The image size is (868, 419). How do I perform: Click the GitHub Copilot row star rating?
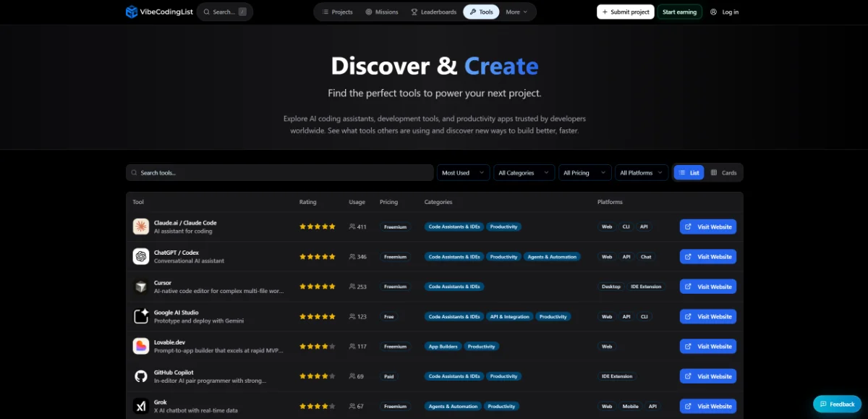point(318,376)
